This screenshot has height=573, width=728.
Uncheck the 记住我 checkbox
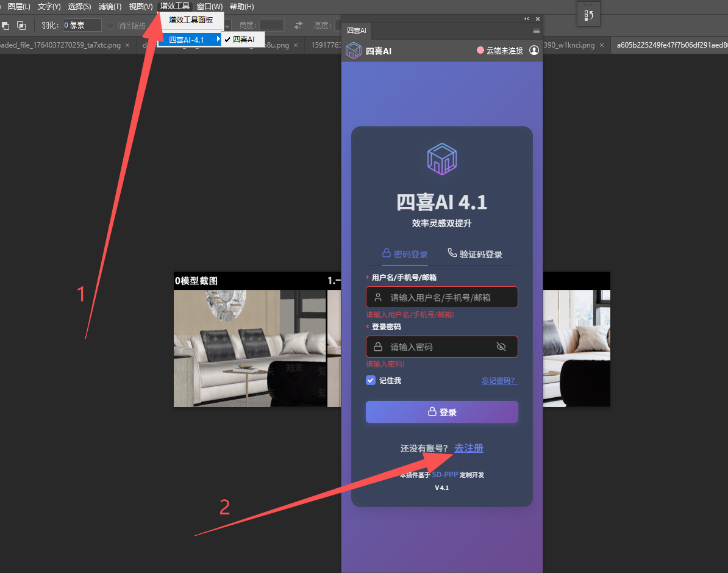pos(371,381)
